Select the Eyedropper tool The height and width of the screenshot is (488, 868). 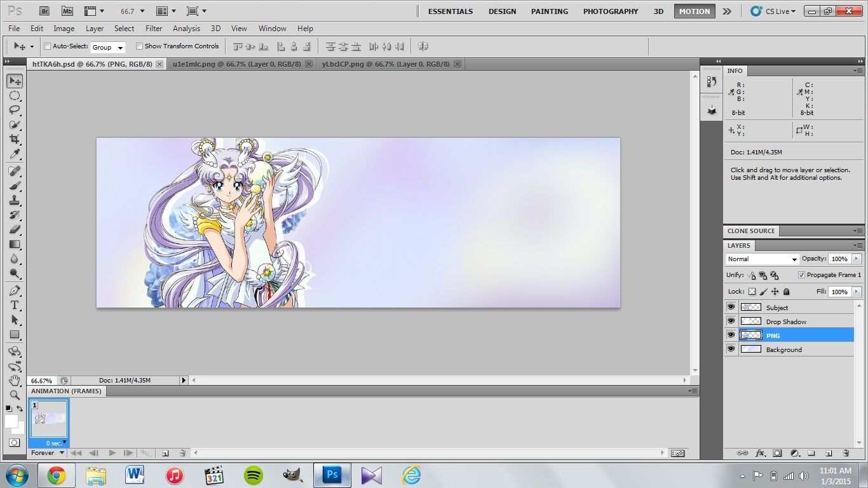tap(15, 154)
